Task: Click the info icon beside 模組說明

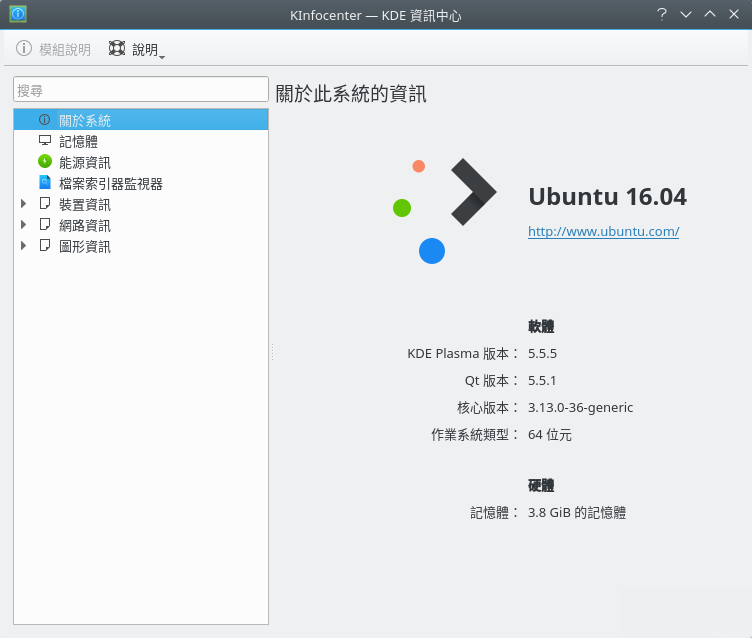Action: click(24, 48)
